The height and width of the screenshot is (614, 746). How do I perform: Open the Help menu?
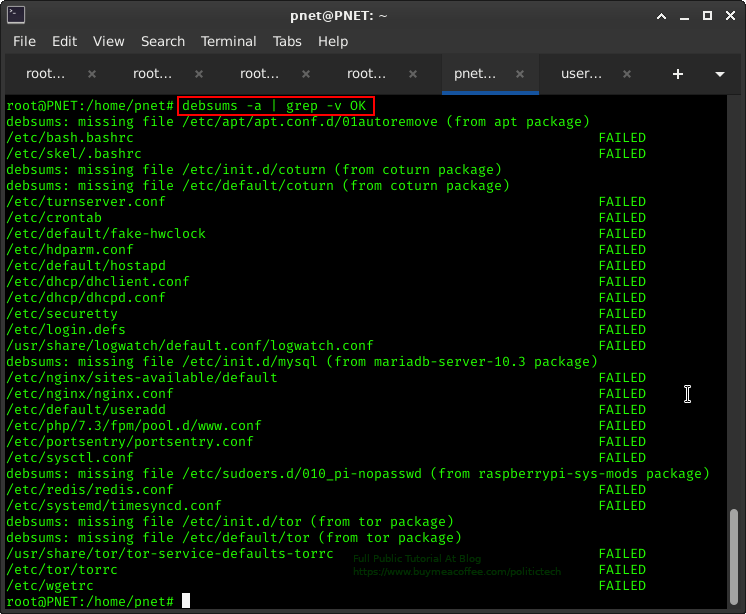333,41
